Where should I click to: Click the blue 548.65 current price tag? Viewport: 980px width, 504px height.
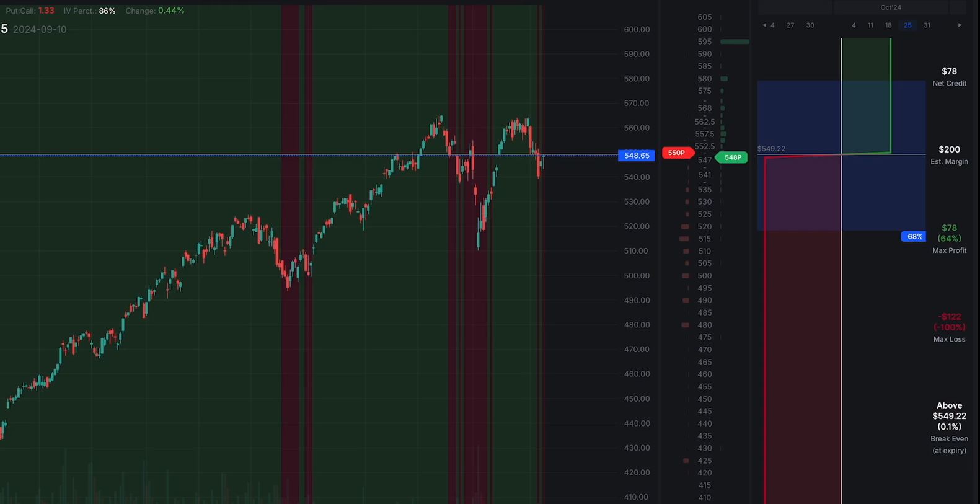pos(637,156)
